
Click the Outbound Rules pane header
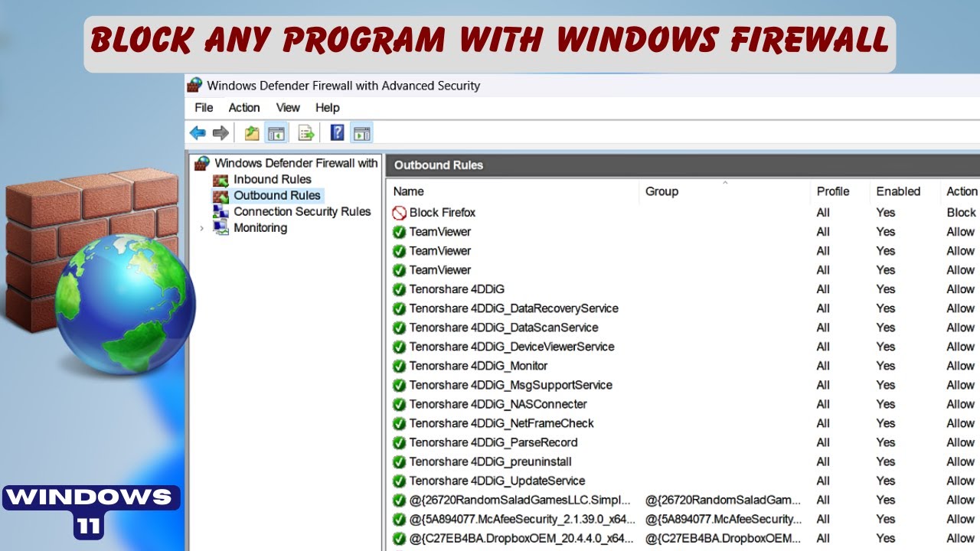(x=683, y=165)
